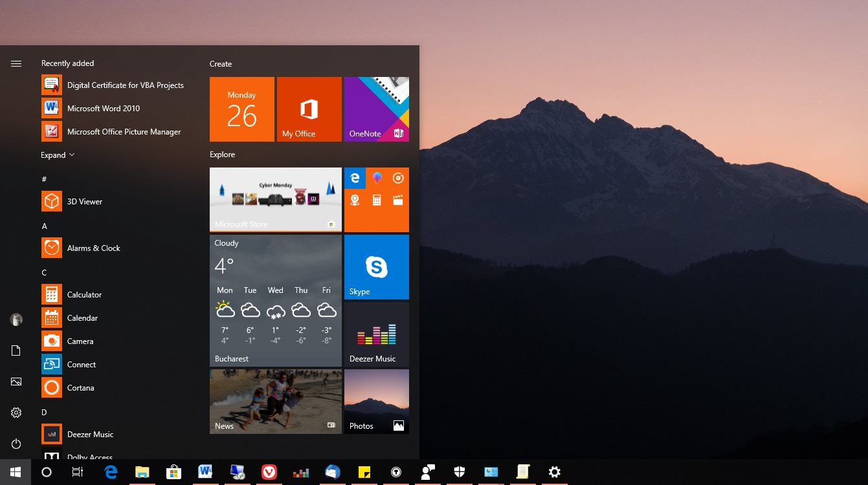This screenshot has width=868, height=485.
Task: Click the Power icon in Start sidebar
Action: 16,444
